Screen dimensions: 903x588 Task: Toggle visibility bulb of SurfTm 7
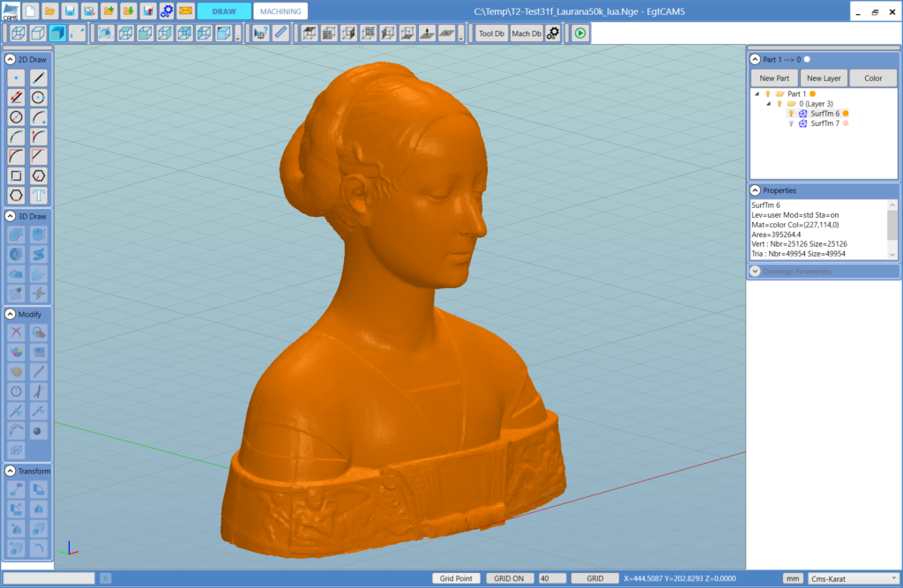point(791,123)
